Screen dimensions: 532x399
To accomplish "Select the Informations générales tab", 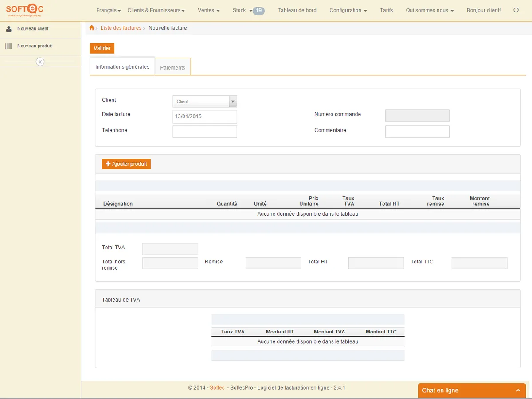I will [122, 67].
